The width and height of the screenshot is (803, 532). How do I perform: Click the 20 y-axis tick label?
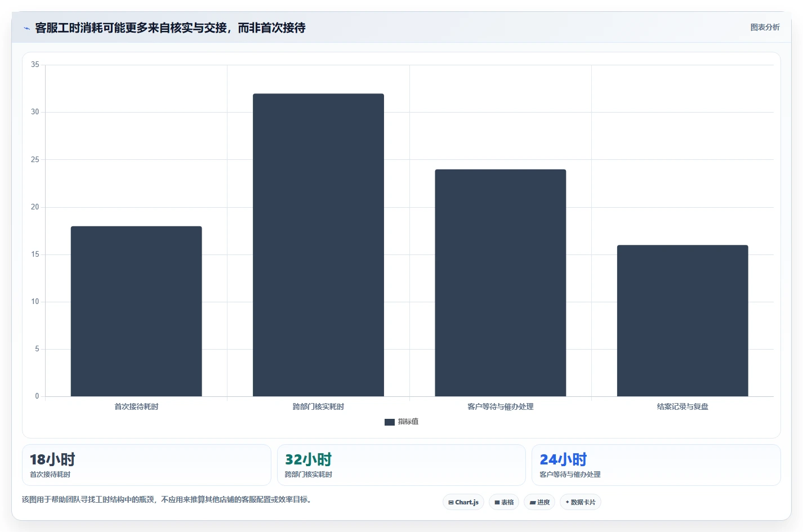(35, 207)
